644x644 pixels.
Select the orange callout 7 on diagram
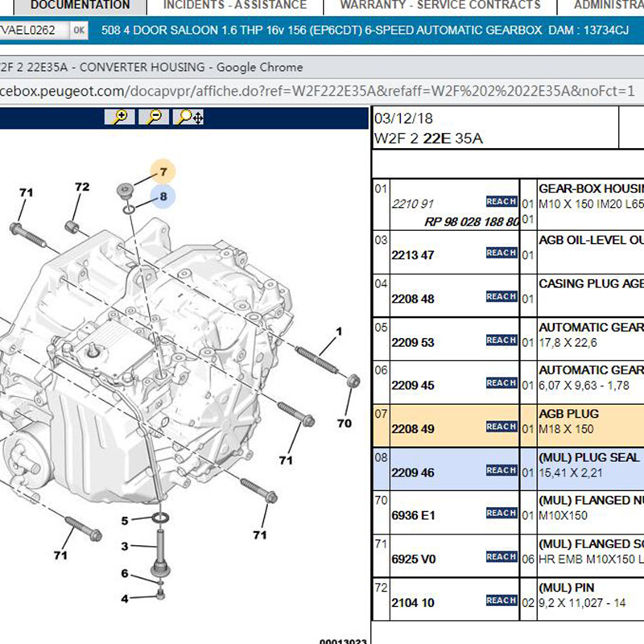(x=162, y=171)
